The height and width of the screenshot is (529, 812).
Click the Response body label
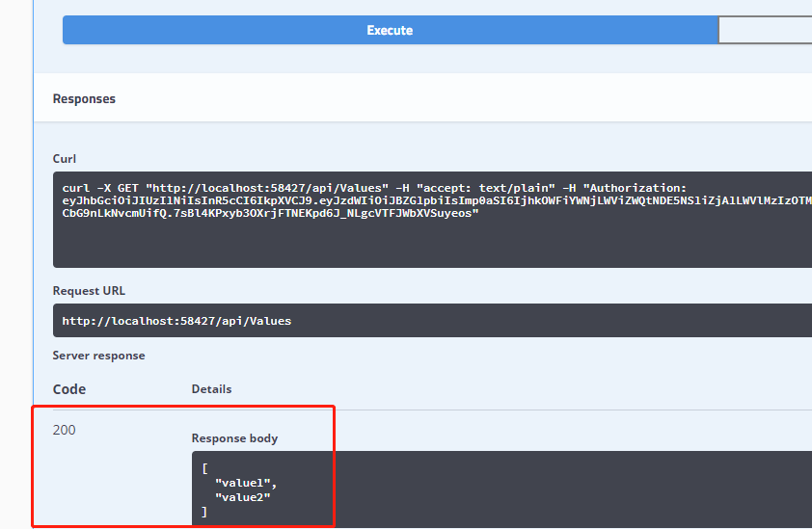234,438
